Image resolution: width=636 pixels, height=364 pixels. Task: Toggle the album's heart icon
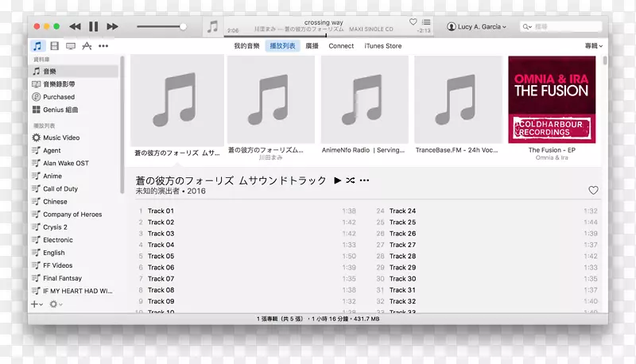click(x=592, y=191)
